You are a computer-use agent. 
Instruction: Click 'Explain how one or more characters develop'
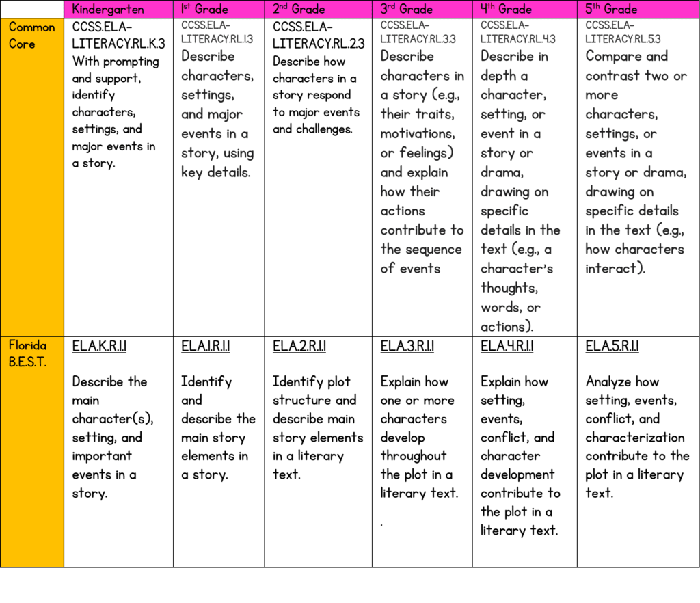pyautogui.click(x=418, y=410)
